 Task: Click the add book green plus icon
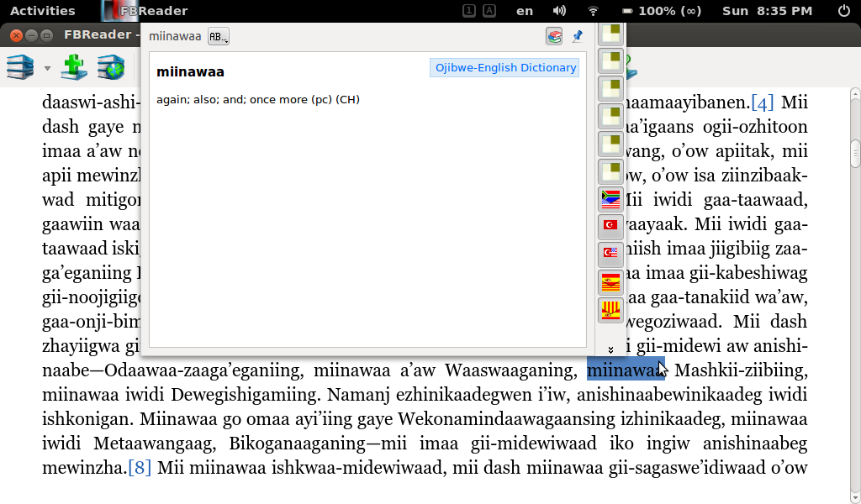(74, 67)
